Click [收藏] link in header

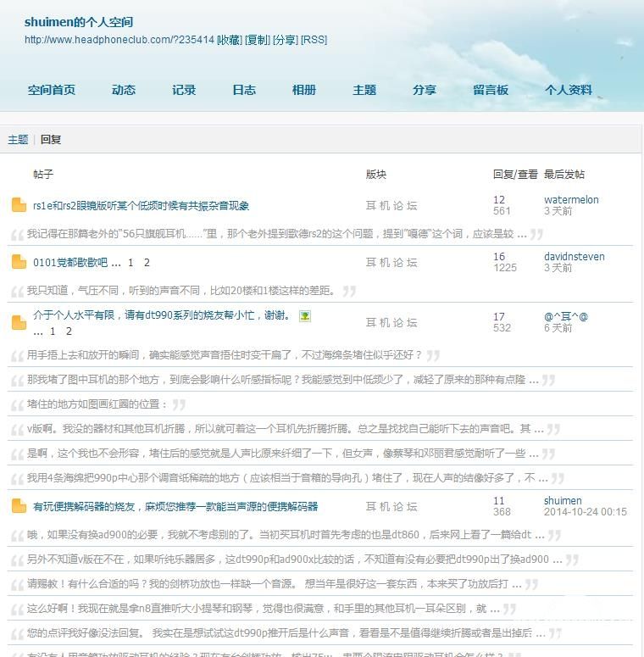pyautogui.click(x=230, y=40)
